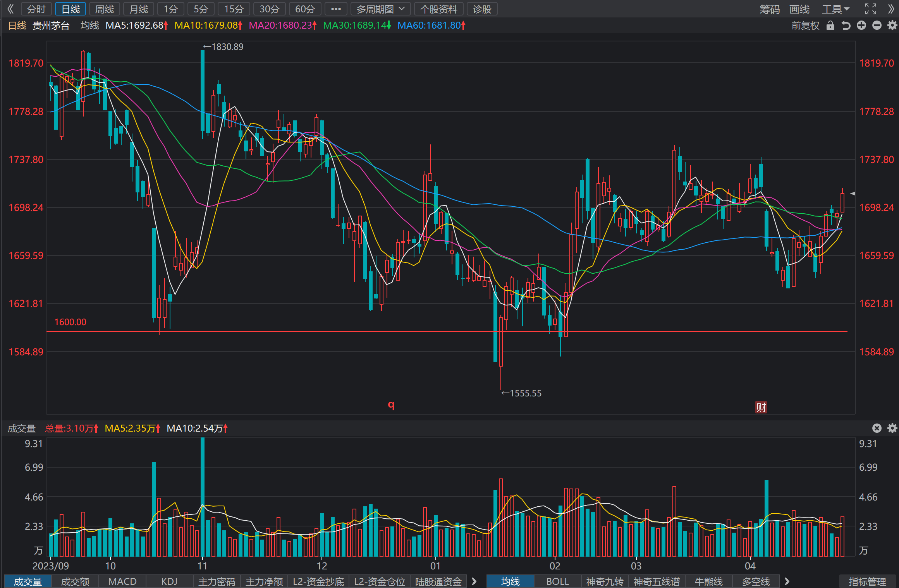The height and width of the screenshot is (588, 899).
Task: Switch to the MACD indicator tab
Action: click(x=122, y=581)
